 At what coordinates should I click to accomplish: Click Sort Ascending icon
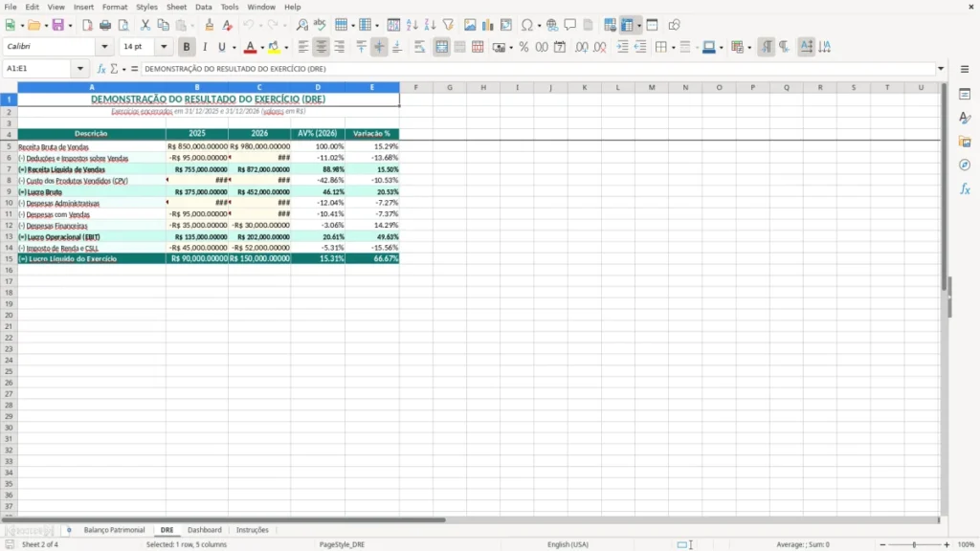coord(412,25)
